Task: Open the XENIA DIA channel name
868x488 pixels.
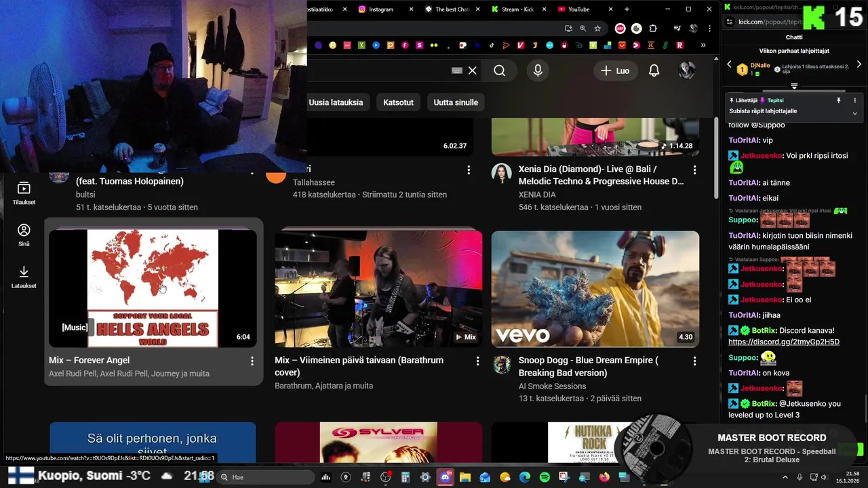Action: [x=537, y=195]
